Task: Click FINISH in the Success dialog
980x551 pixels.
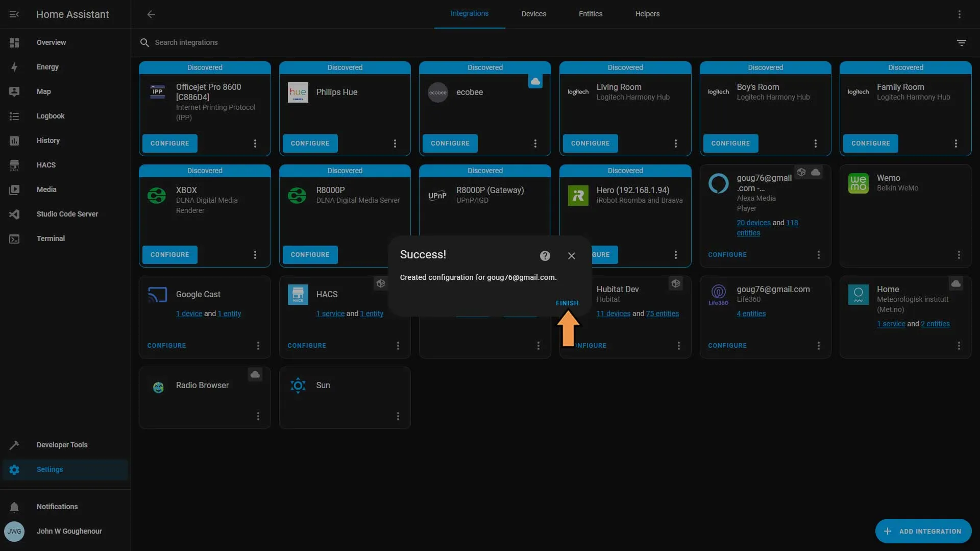Action: 567,303
